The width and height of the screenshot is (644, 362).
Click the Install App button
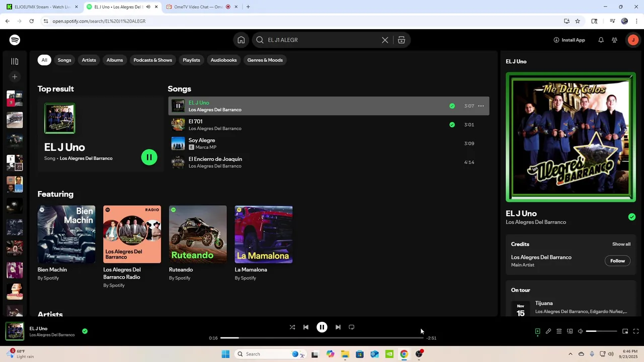569,40
